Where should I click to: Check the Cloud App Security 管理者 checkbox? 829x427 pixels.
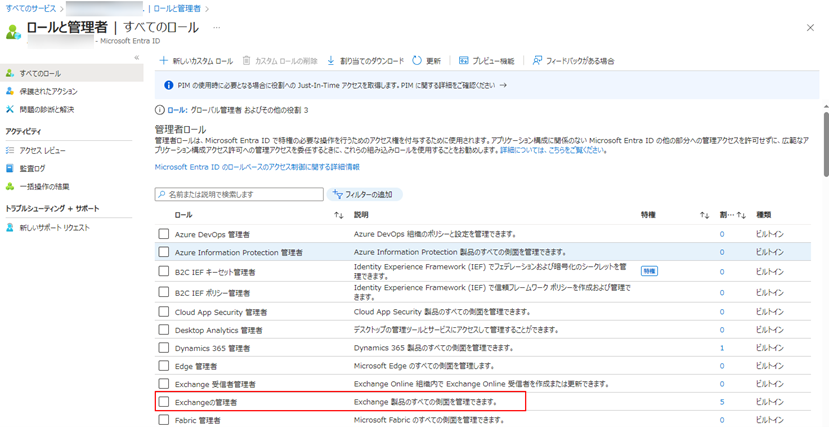tap(164, 312)
